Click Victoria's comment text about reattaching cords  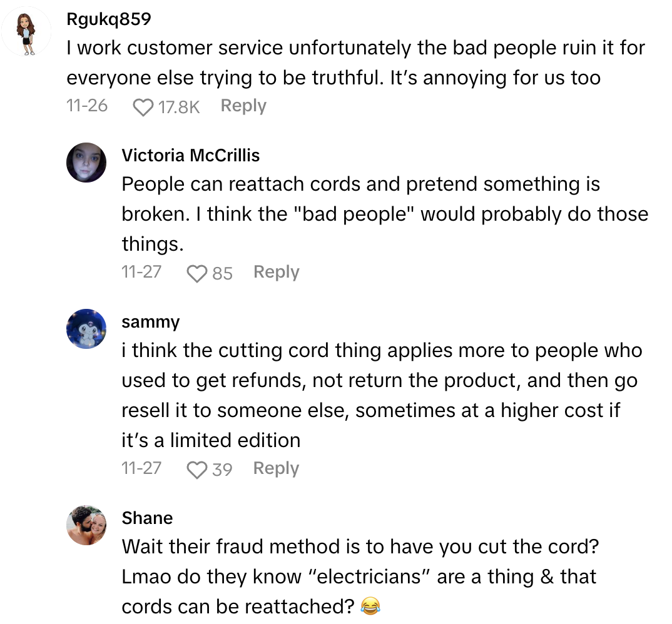[x=384, y=214]
